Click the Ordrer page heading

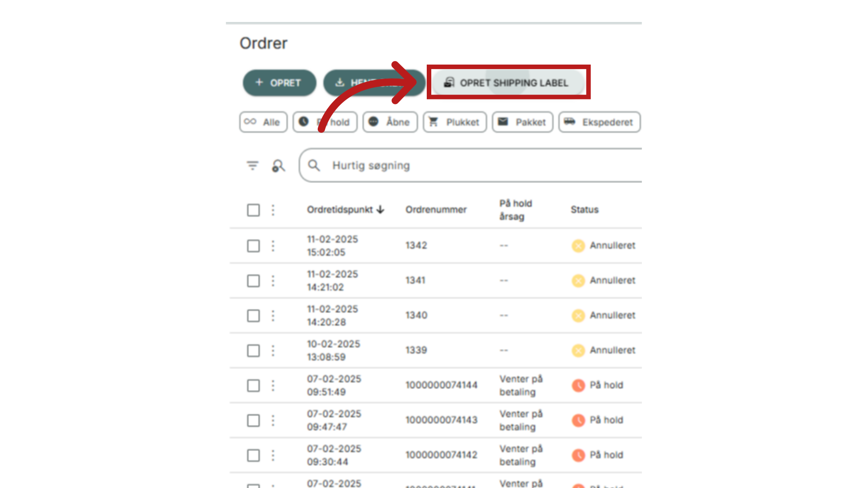coord(263,43)
